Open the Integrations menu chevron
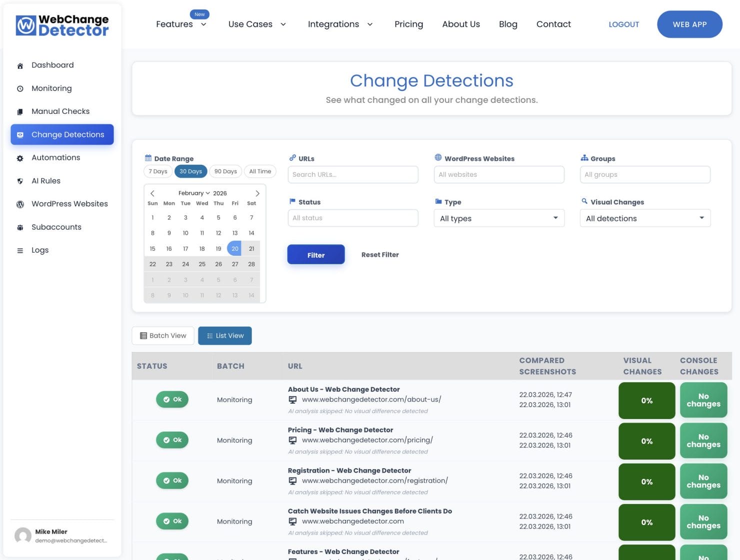The image size is (740, 560). (369, 24)
